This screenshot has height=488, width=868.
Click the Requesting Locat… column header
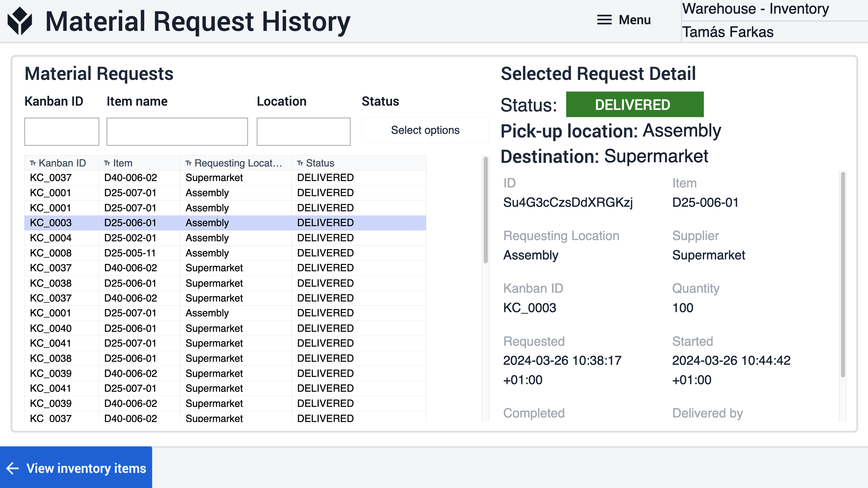pyautogui.click(x=236, y=163)
